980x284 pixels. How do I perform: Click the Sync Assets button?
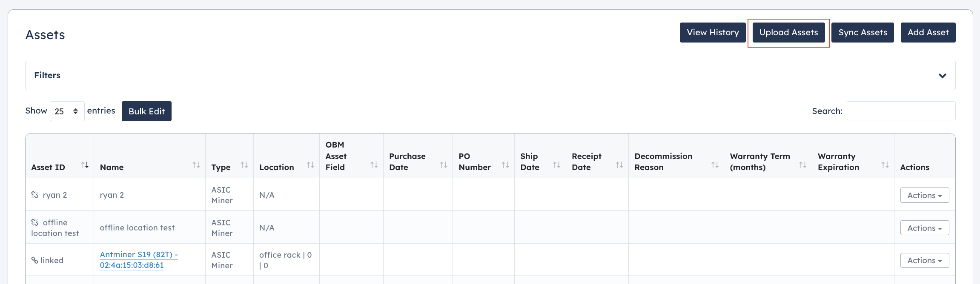click(863, 32)
